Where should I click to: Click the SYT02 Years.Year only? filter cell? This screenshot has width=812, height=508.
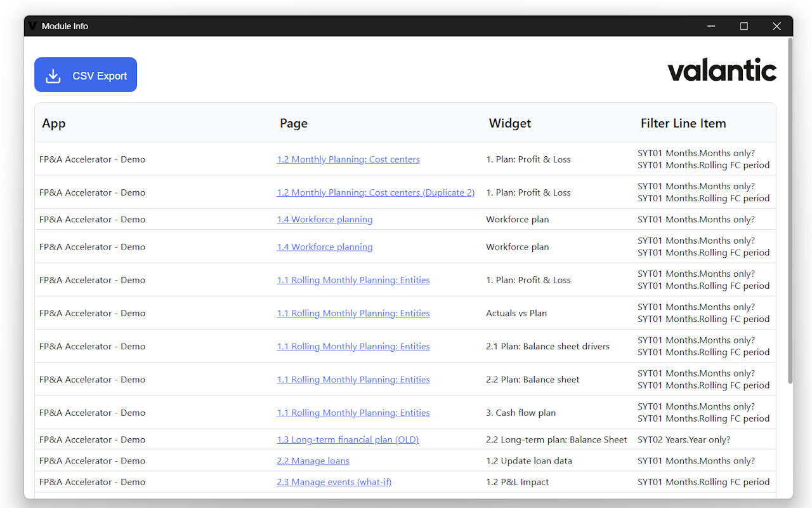[x=684, y=439]
